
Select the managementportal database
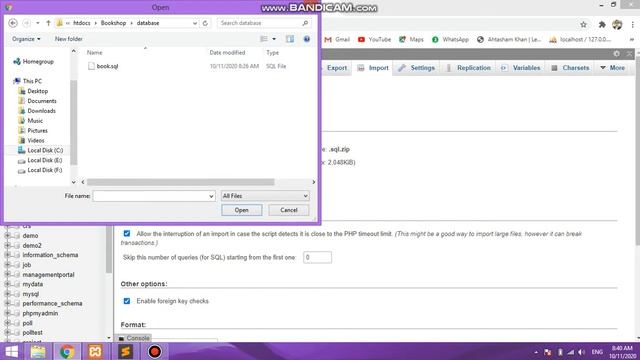[49, 275]
